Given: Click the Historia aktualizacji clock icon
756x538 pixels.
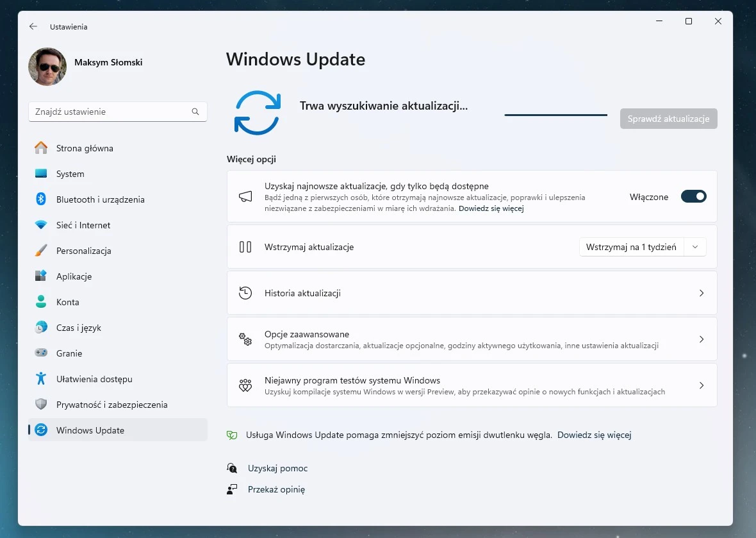Looking at the screenshot, I should (245, 292).
